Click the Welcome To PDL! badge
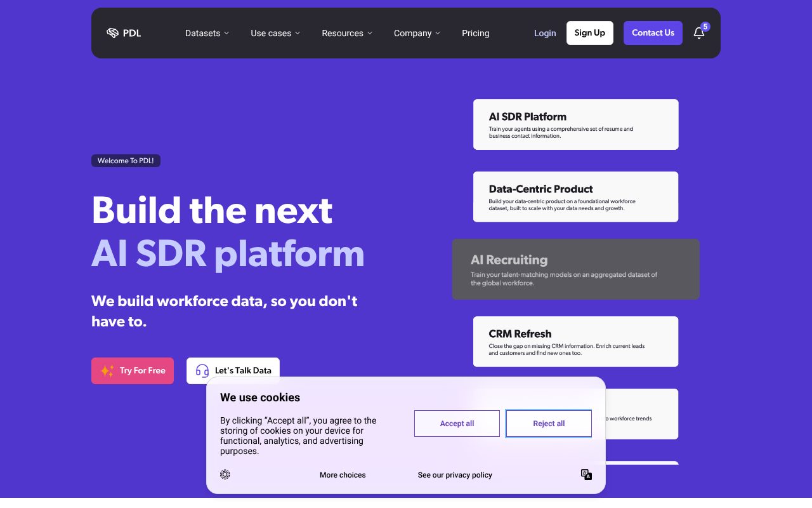Image resolution: width=812 pixels, height=508 pixels. click(126, 161)
